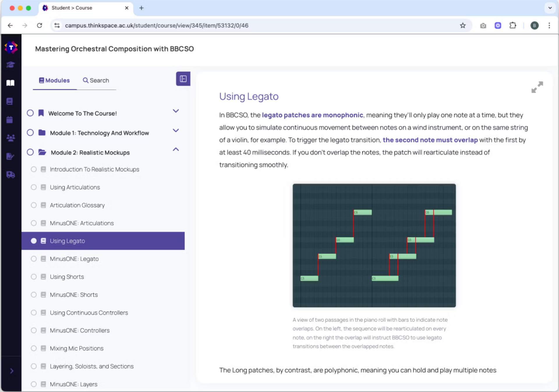The width and height of the screenshot is (559, 392).
Task: Switch to the Search tab
Action: (96, 80)
